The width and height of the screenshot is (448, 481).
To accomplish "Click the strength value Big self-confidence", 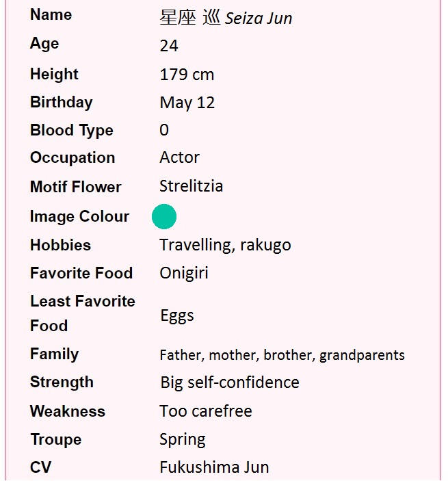I will tap(229, 382).
